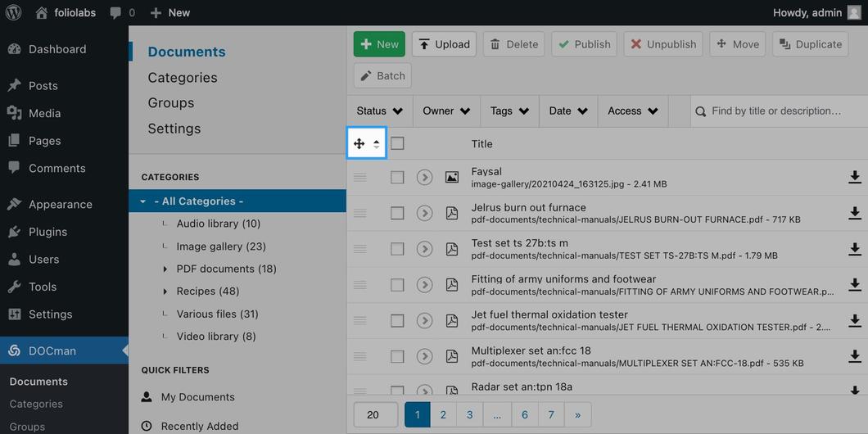
Task: Click the circled arrow beside Faysal
Action: (425, 177)
